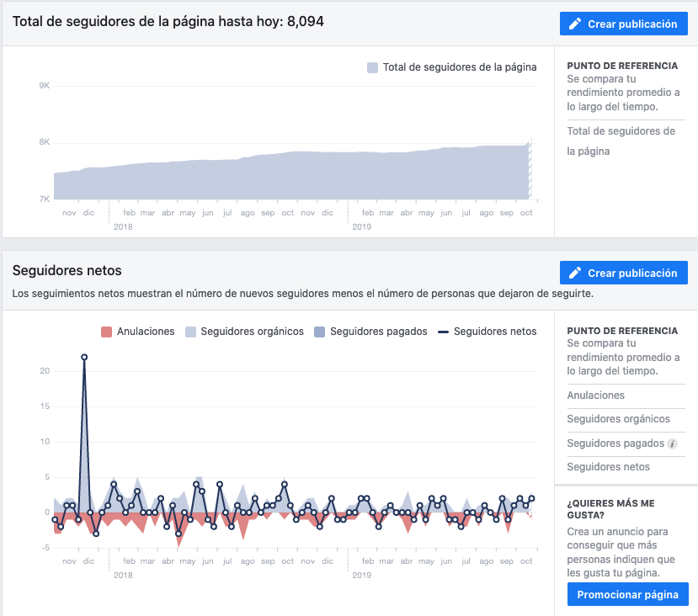Click the info icon beside Seguidores pagados

672,443
